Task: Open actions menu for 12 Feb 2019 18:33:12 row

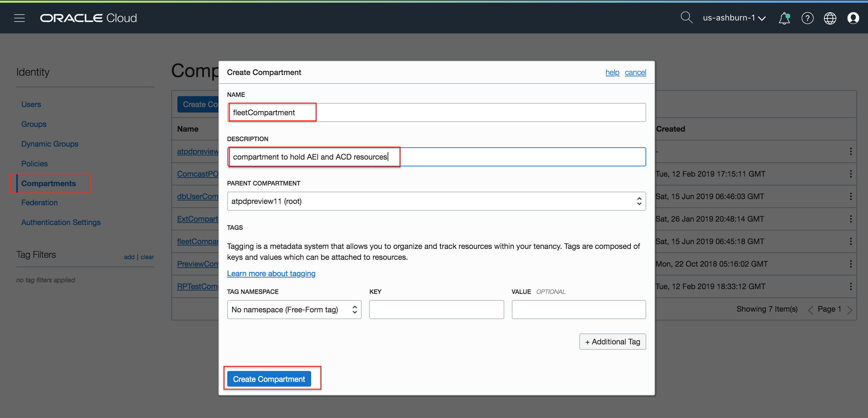Action: (851, 286)
